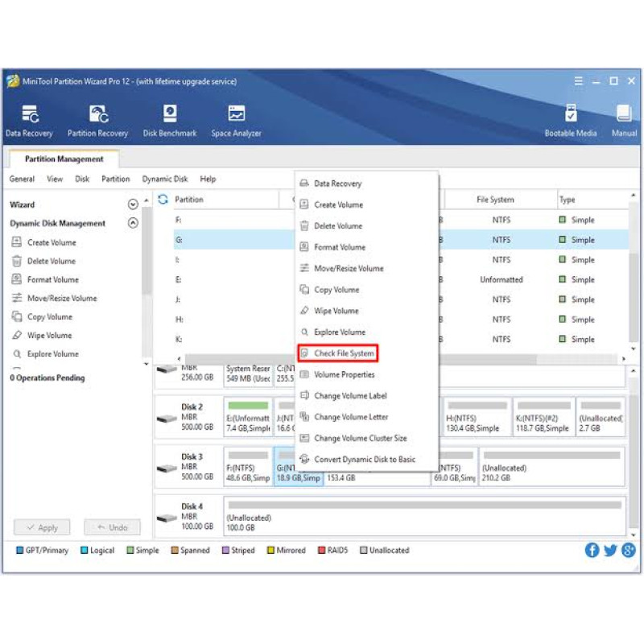The height and width of the screenshot is (644, 644).
Task: Open the Disk Benchmark tool
Action: (170, 114)
